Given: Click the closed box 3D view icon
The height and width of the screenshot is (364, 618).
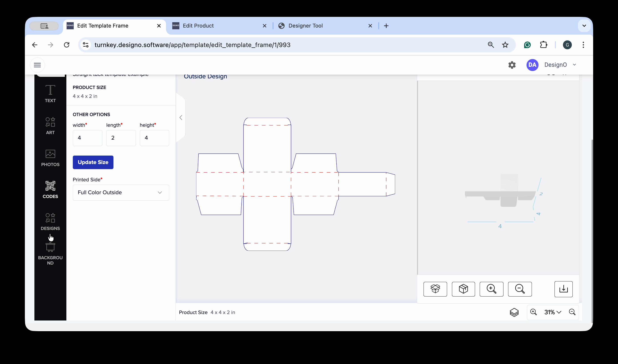Looking at the screenshot, I should point(463,289).
